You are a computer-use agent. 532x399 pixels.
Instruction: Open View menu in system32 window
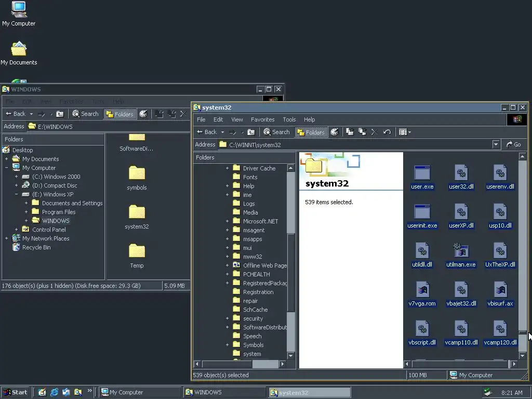point(237,119)
